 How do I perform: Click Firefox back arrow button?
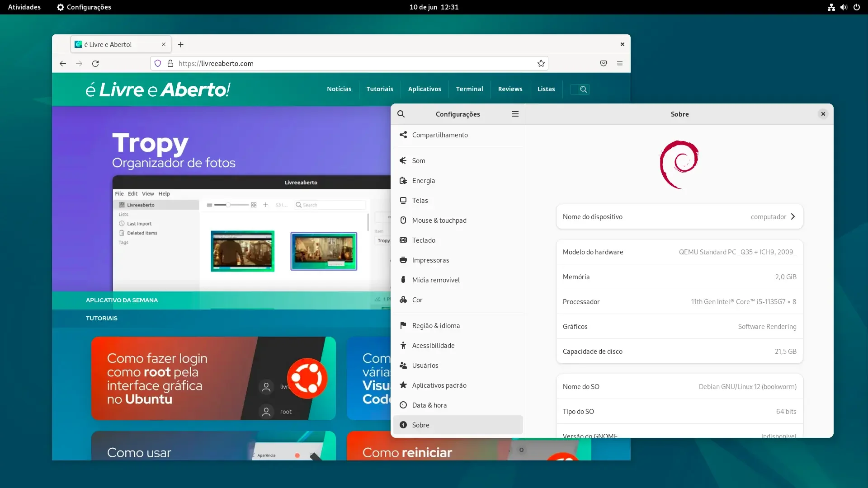pos(63,64)
